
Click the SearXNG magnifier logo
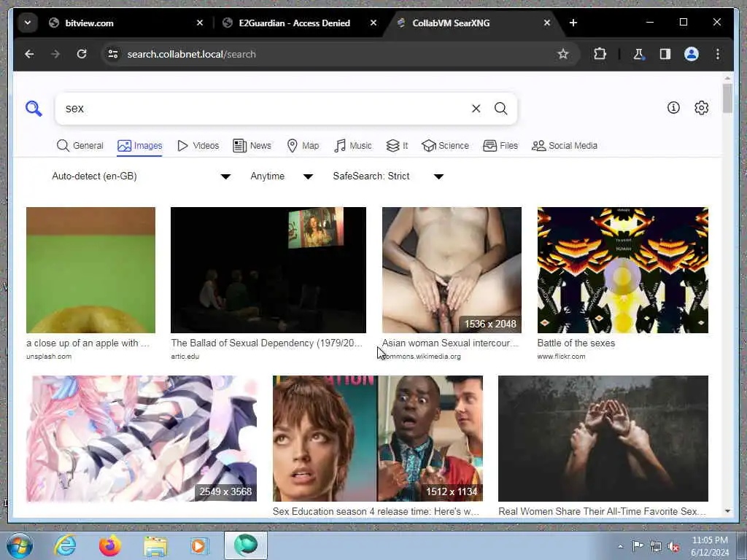pyautogui.click(x=34, y=108)
